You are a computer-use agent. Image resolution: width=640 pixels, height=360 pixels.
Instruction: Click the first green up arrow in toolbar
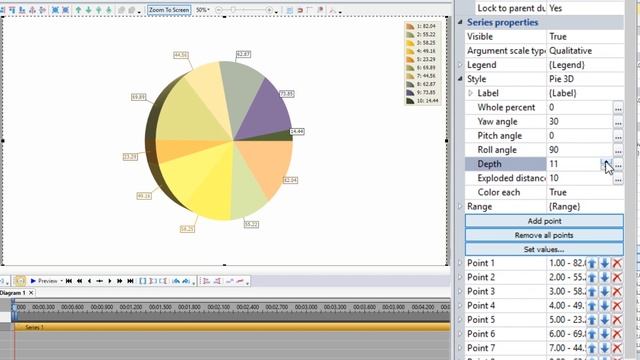(78, 10)
